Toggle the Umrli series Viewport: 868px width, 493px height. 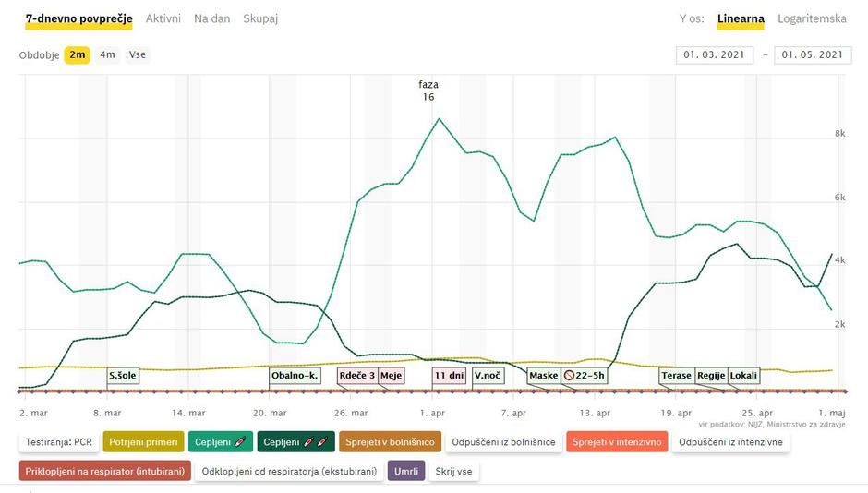coord(405,471)
